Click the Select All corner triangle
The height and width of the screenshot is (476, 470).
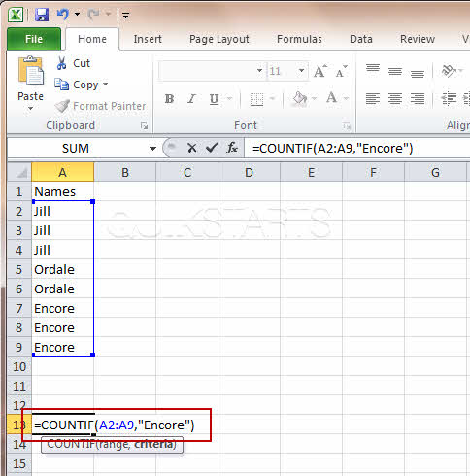click(x=19, y=172)
